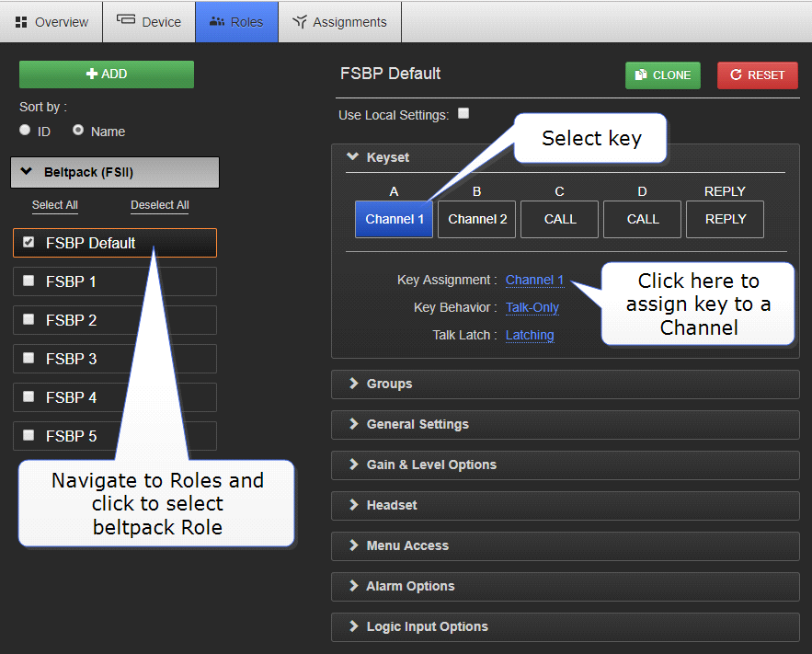Image resolution: width=812 pixels, height=654 pixels.
Task: Select Sort by ID radio button
Action: pos(25,131)
